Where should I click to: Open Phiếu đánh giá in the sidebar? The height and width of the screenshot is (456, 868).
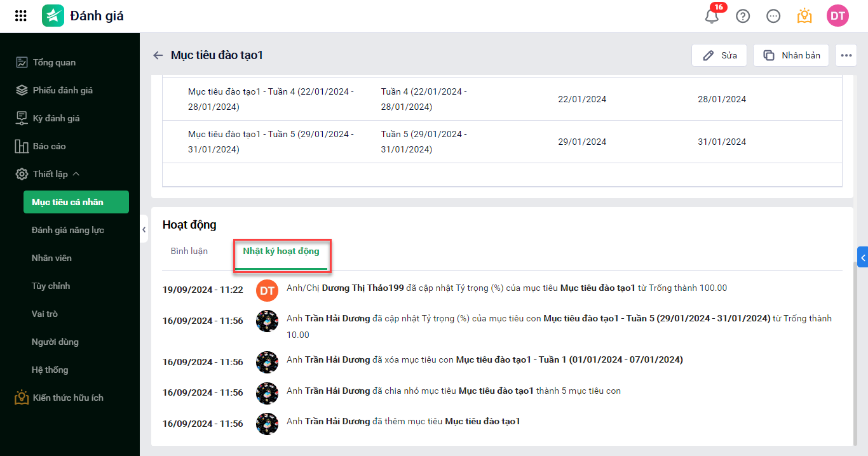(x=63, y=90)
